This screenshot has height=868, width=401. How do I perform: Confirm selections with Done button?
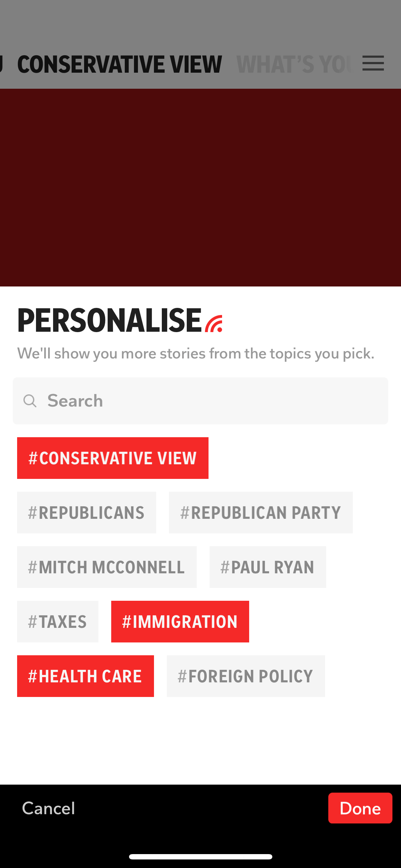pyautogui.click(x=360, y=808)
